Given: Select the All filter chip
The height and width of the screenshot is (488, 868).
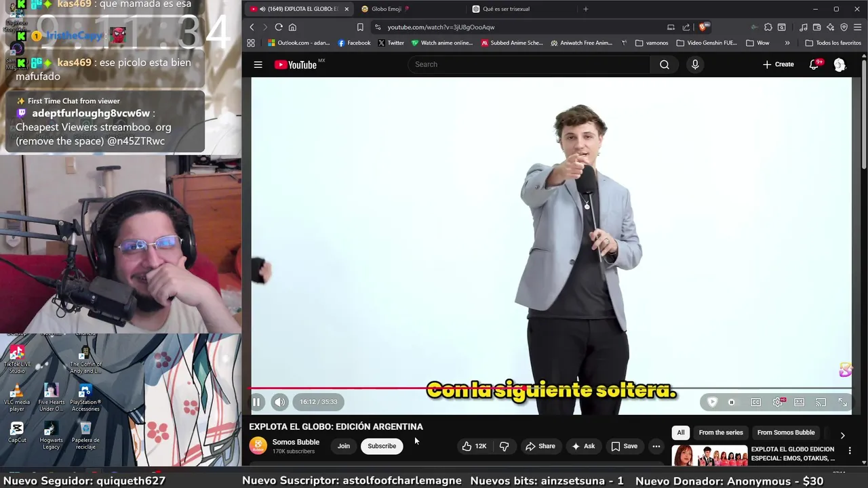Looking at the screenshot, I should tap(681, 432).
